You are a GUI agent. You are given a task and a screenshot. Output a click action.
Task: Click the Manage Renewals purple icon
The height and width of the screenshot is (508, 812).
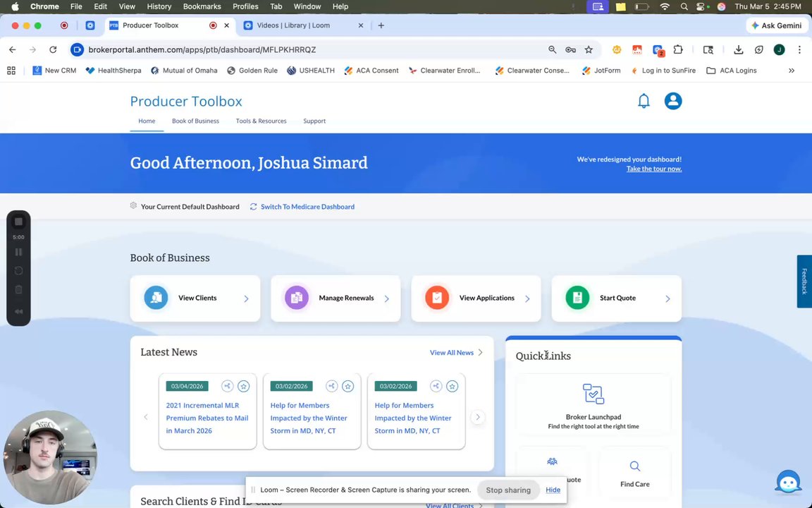296,298
